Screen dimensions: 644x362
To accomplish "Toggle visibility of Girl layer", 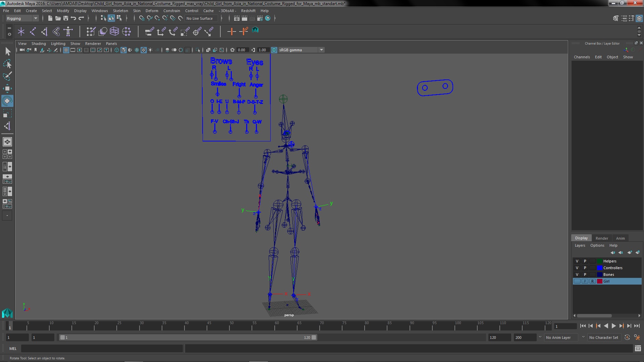I will tap(577, 281).
